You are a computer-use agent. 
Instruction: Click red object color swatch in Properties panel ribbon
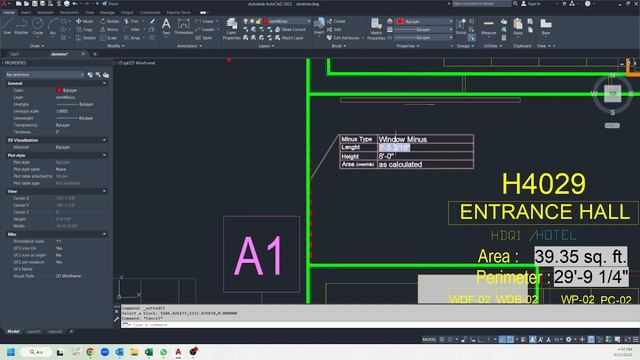(x=400, y=21)
